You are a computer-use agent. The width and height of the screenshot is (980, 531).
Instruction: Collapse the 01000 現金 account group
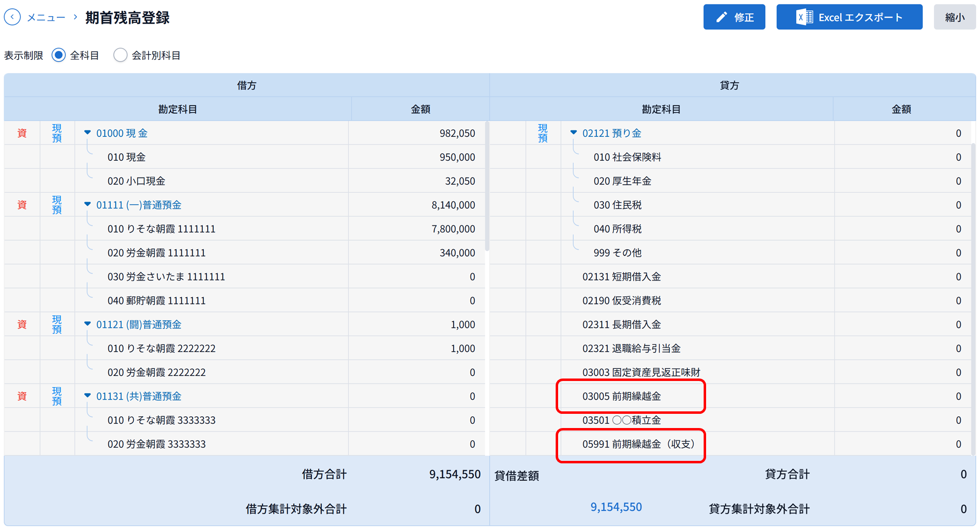(87, 132)
